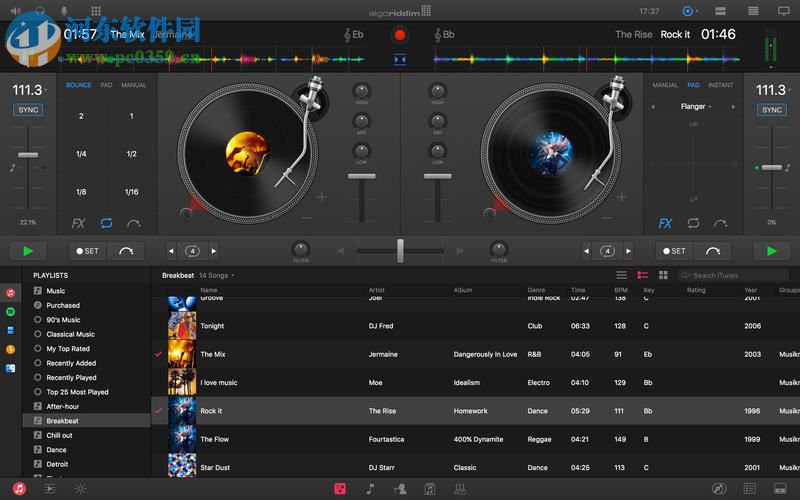This screenshot has height=500, width=800.
Task: Switch to the left deck MANUAL tab
Action: click(x=134, y=85)
